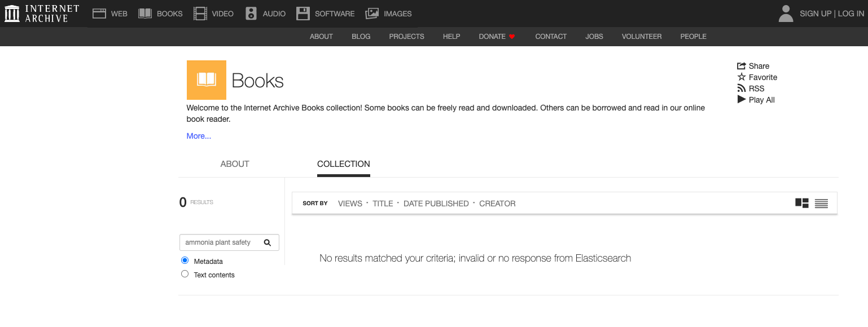
Task: Select the Text contents radio button
Action: point(185,274)
